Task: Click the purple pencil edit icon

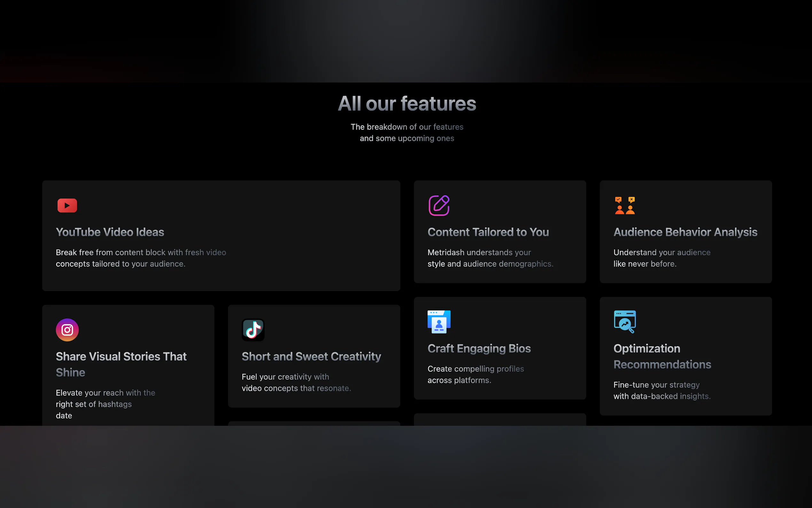Action: click(439, 205)
